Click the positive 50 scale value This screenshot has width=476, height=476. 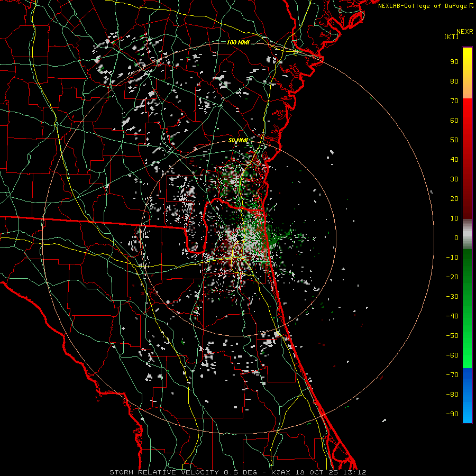point(454,140)
